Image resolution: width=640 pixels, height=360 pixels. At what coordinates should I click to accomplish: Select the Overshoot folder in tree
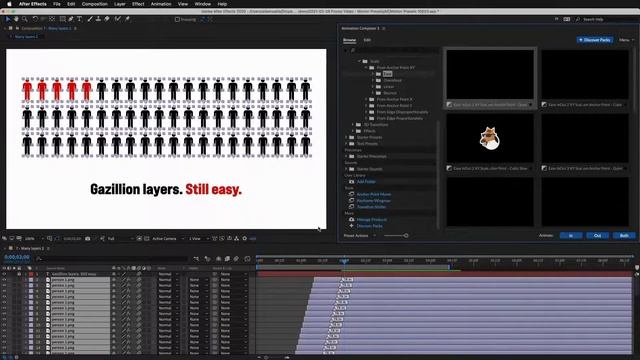tap(392, 80)
